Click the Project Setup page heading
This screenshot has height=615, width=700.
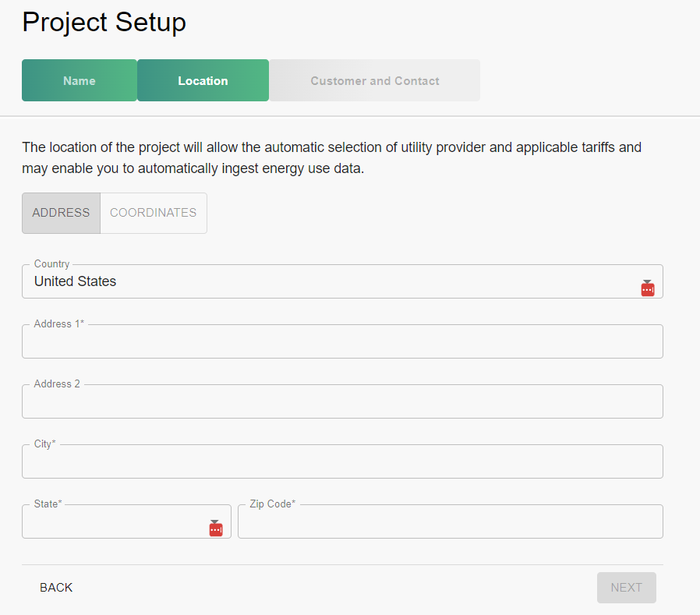click(x=104, y=22)
